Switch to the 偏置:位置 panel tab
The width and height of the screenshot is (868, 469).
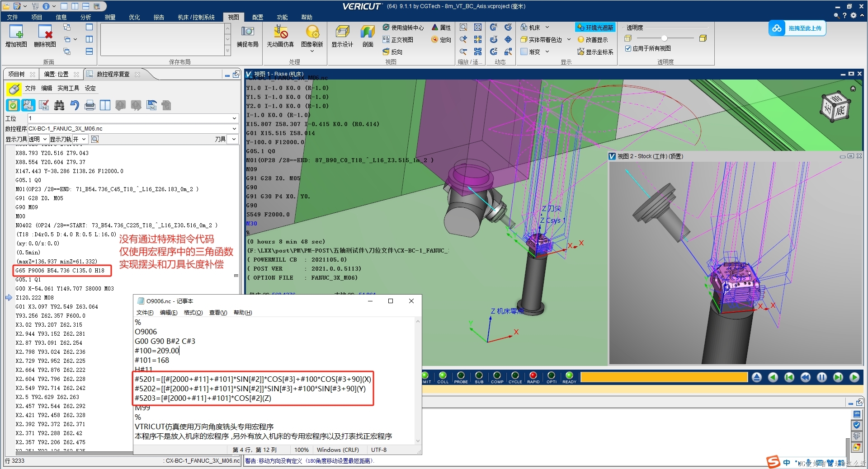(x=57, y=74)
